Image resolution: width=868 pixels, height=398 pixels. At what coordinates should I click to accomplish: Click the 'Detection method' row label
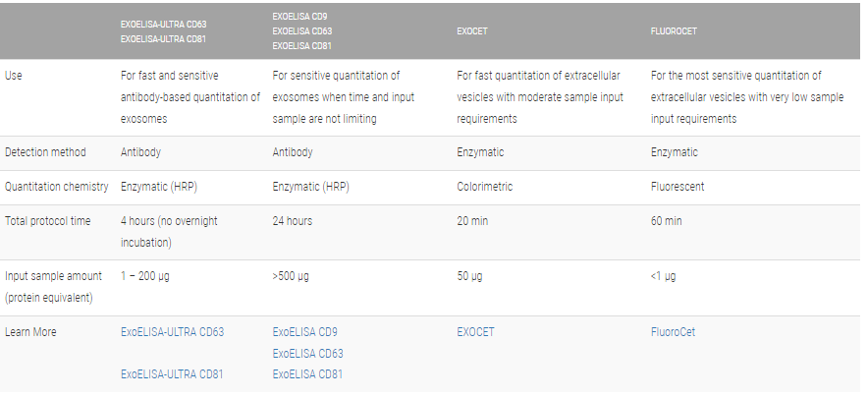click(x=45, y=152)
